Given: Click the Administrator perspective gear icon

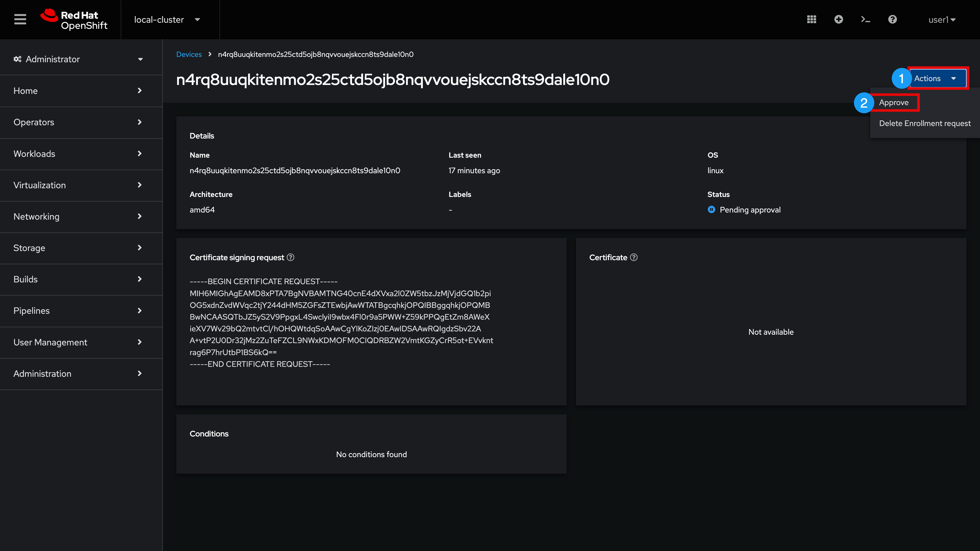Looking at the screenshot, I should 18,59.
